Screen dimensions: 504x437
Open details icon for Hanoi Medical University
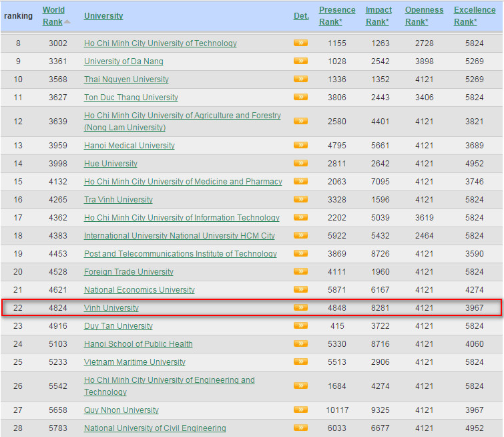pyautogui.click(x=300, y=145)
